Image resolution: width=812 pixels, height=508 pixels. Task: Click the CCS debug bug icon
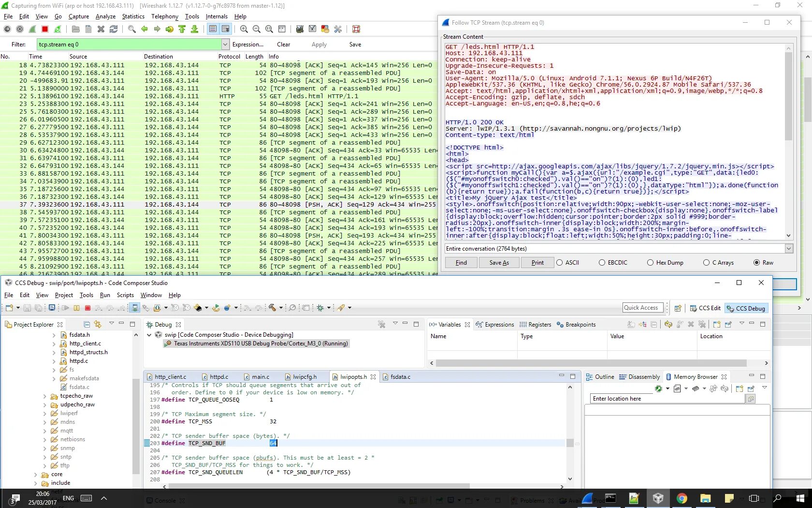pyautogui.click(x=320, y=308)
